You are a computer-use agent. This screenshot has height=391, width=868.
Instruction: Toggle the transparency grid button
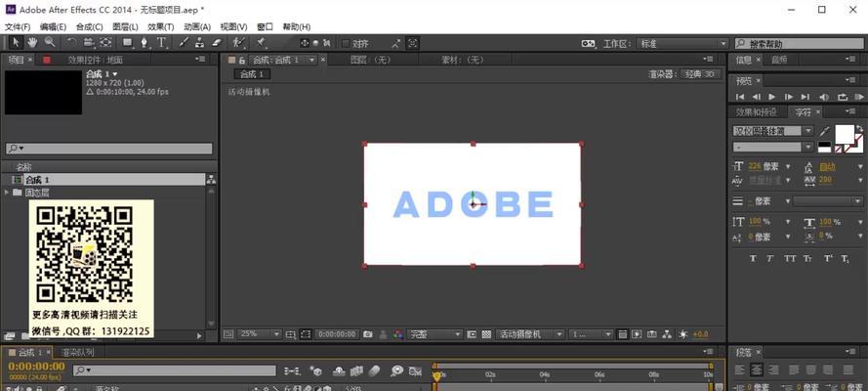(486, 334)
